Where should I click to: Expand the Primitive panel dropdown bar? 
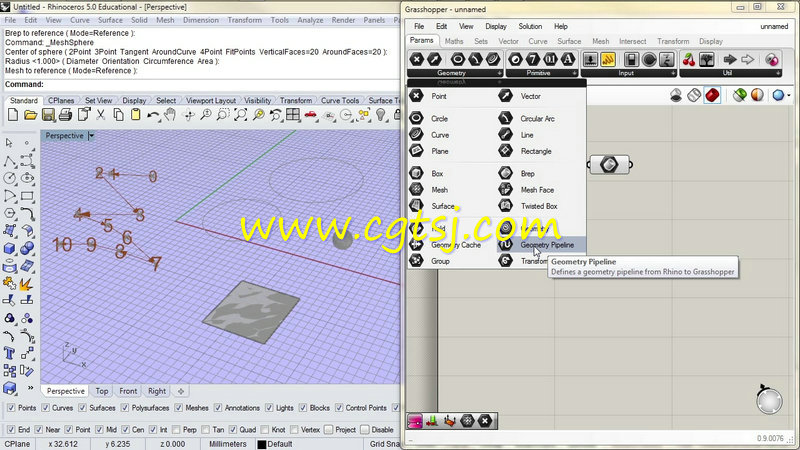[542, 73]
